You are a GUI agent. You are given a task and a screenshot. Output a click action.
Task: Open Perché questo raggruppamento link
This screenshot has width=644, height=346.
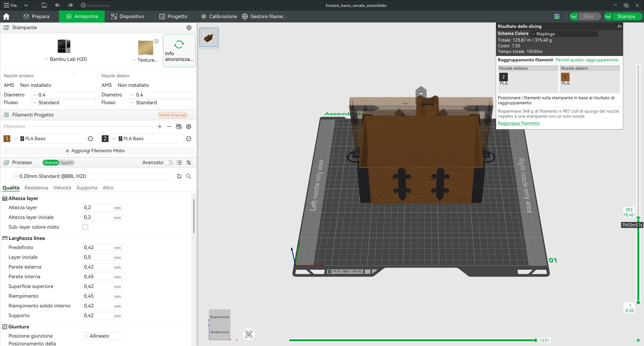click(587, 60)
